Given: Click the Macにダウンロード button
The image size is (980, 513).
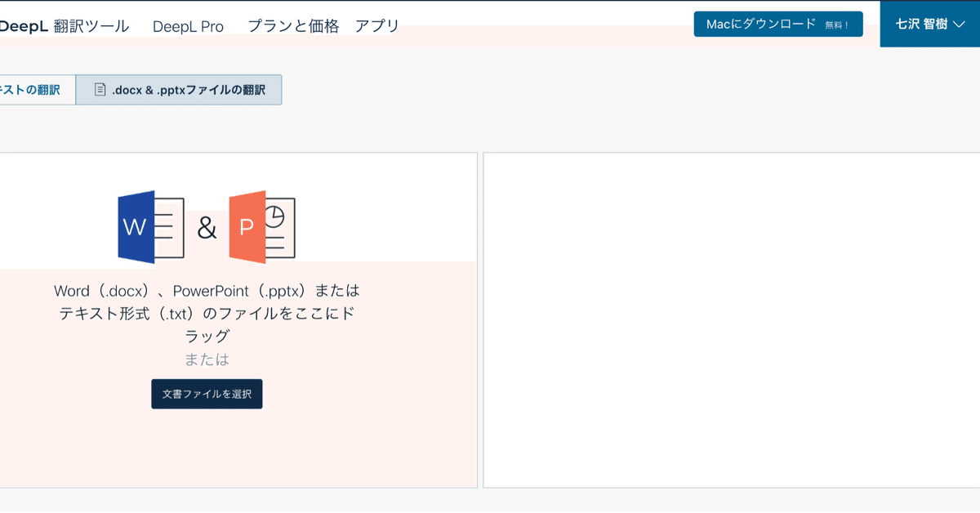Looking at the screenshot, I should click(x=778, y=24).
